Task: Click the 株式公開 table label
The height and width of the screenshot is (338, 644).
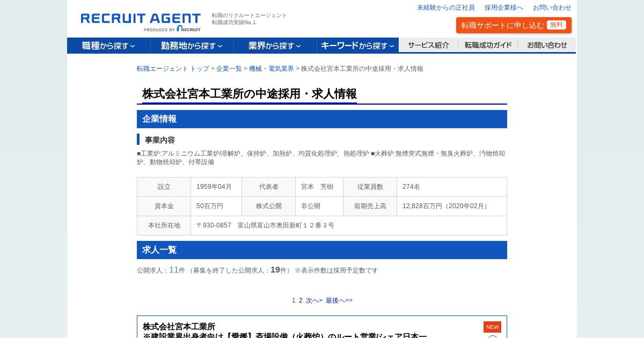Action: coord(269,206)
